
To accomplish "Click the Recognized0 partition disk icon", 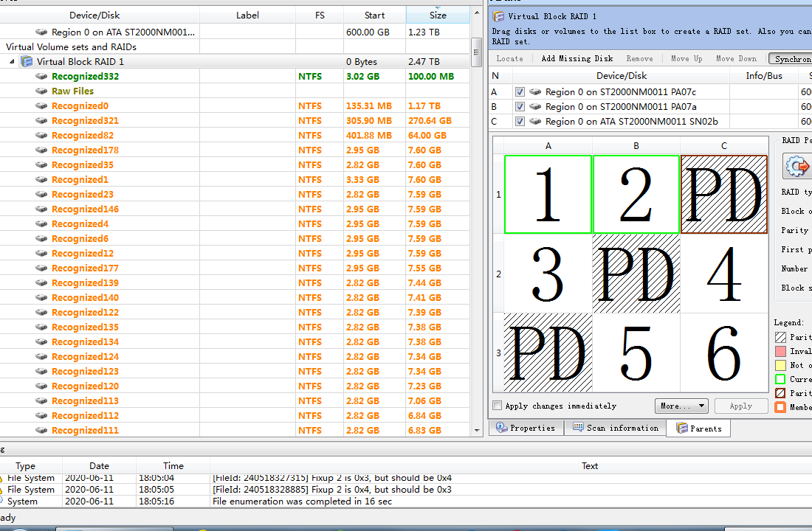I will pyautogui.click(x=41, y=105).
